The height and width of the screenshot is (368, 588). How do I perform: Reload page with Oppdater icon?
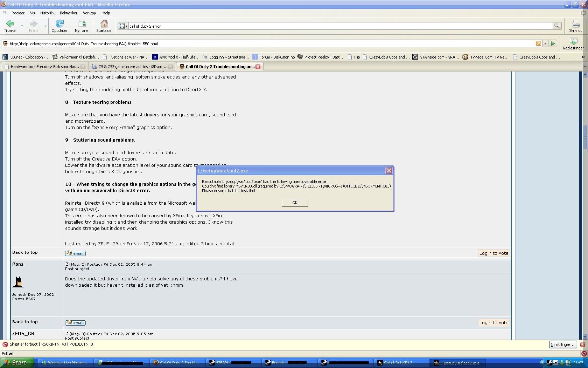click(59, 26)
